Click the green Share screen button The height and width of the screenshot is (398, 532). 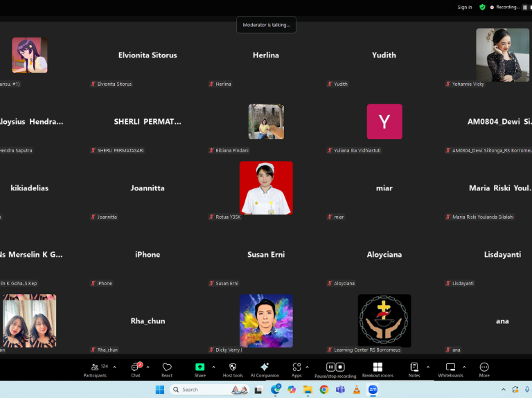pos(199,370)
